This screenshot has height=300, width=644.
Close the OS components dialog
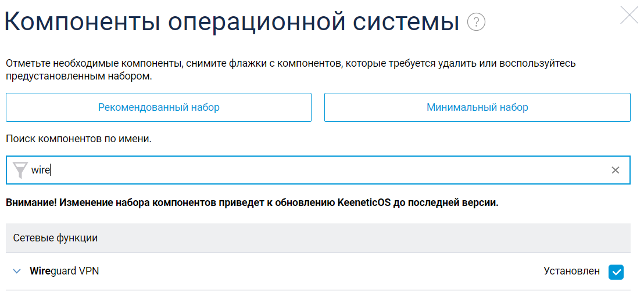pos(629,15)
